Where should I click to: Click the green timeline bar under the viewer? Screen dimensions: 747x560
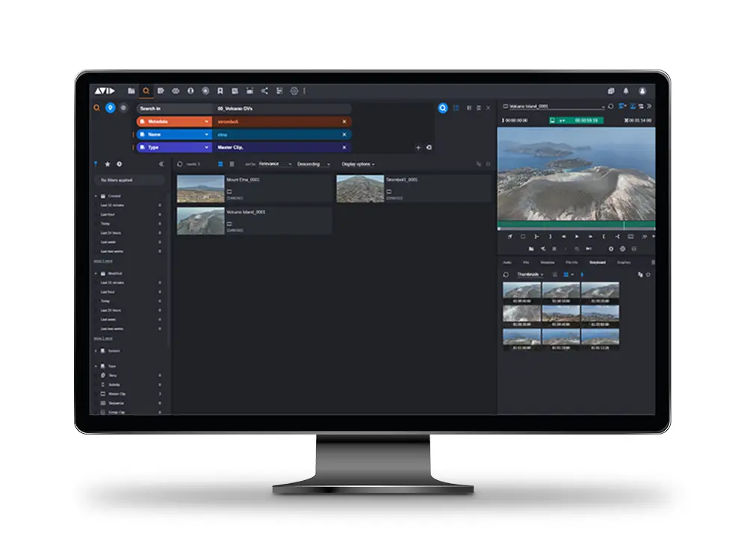[x=576, y=224]
